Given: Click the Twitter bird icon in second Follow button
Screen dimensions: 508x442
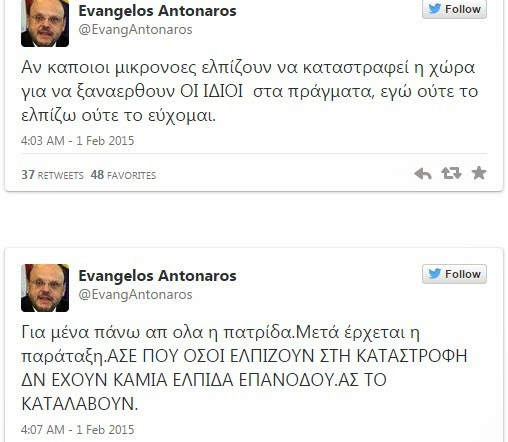Looking at the screenshot, I should tap(435, 274).
